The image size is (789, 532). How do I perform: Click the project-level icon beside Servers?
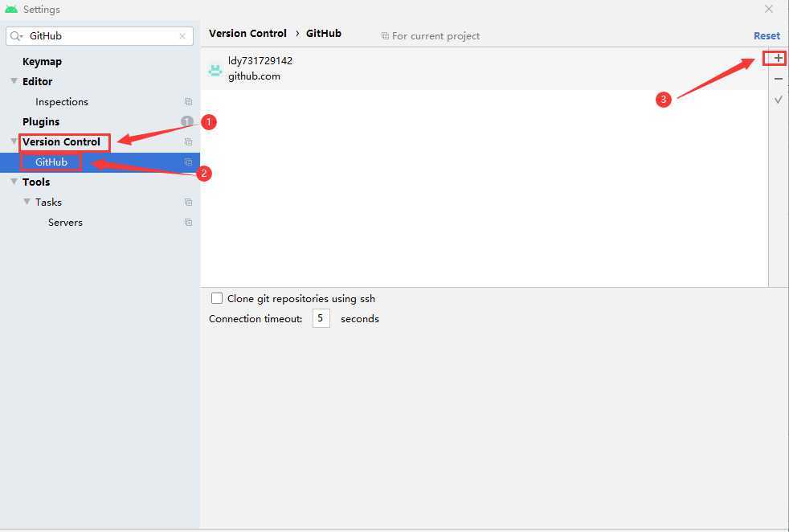(x=188, y=223)
